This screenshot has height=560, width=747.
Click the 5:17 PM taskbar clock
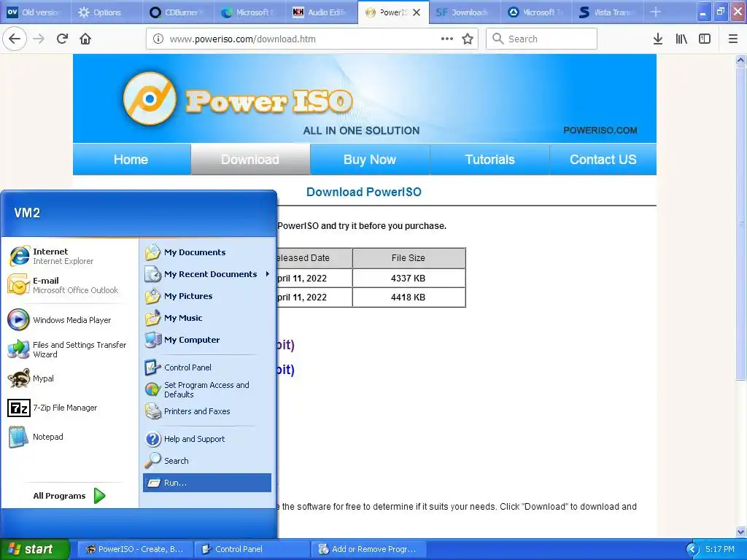(719, 549)
